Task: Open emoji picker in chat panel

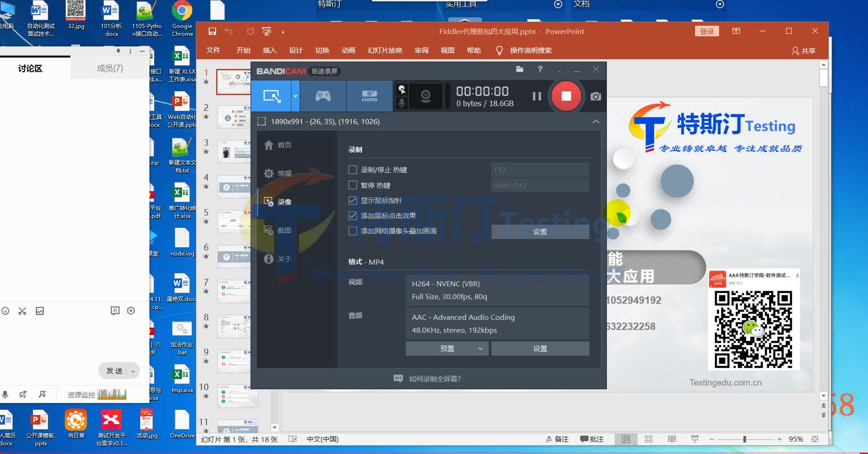Action: (x=5, y=311)
